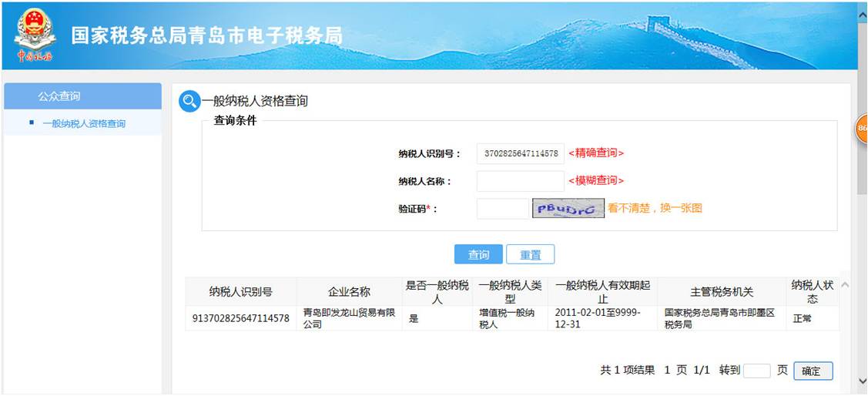The height and width of the screenshot is (396, 868).
Task: Click 看不清楚，换一张图 to refresh captcha
Action: click(x=655, y=208)
